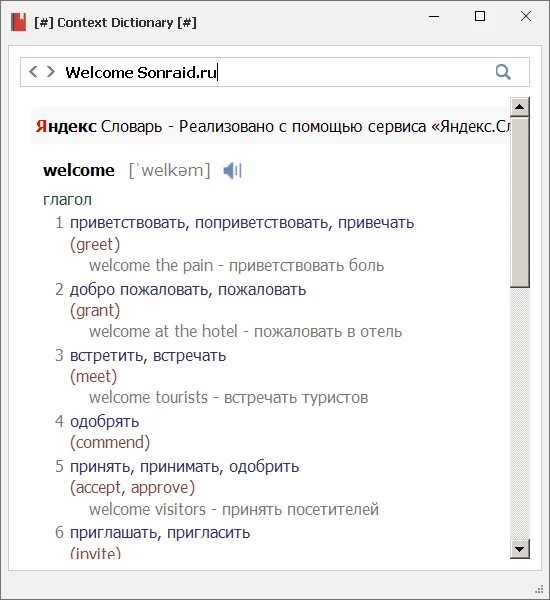
Task: Click the example welcome at the hotel
Action: tap(163, 331)
